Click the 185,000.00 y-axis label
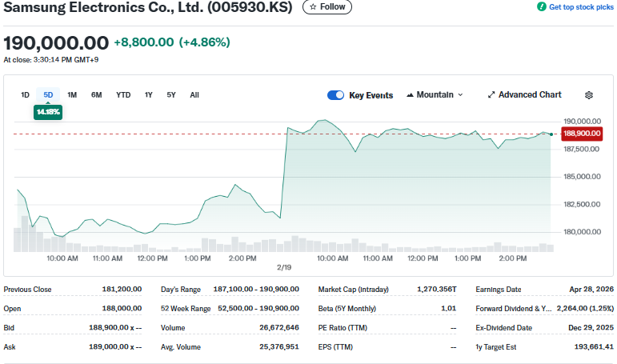Image resolution: width=617 pixels, height=364 pixels. (582, 177)
